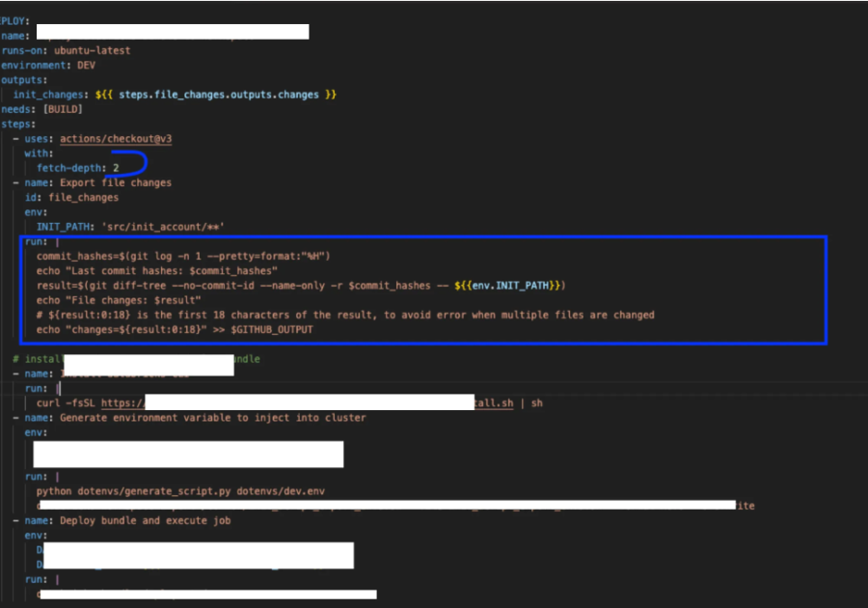Click the ubuntu-latest value on runs-on line
The height and width of the screenshot is (608, 868).
[92, 50]
